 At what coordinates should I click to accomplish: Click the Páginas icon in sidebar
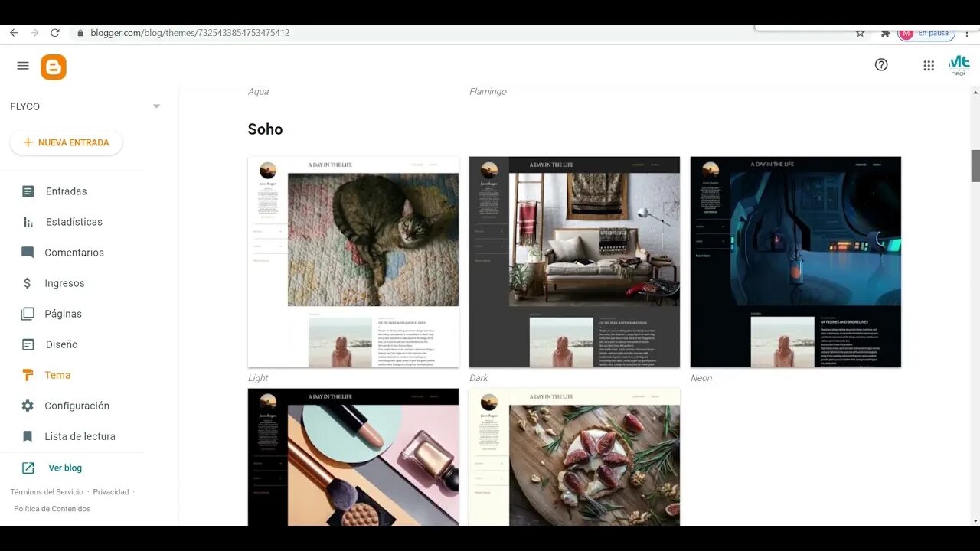28,314
